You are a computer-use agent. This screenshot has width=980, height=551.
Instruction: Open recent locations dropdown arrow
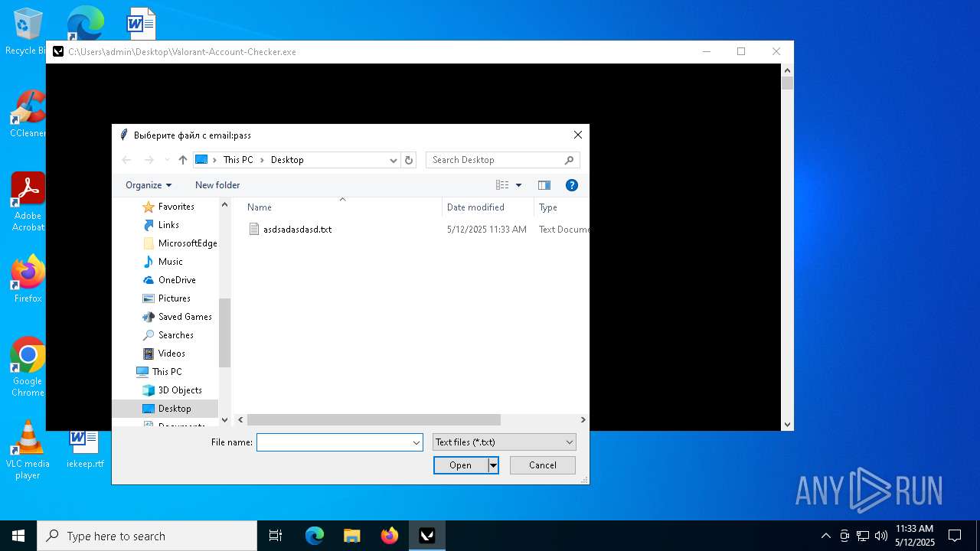[168, 160]
